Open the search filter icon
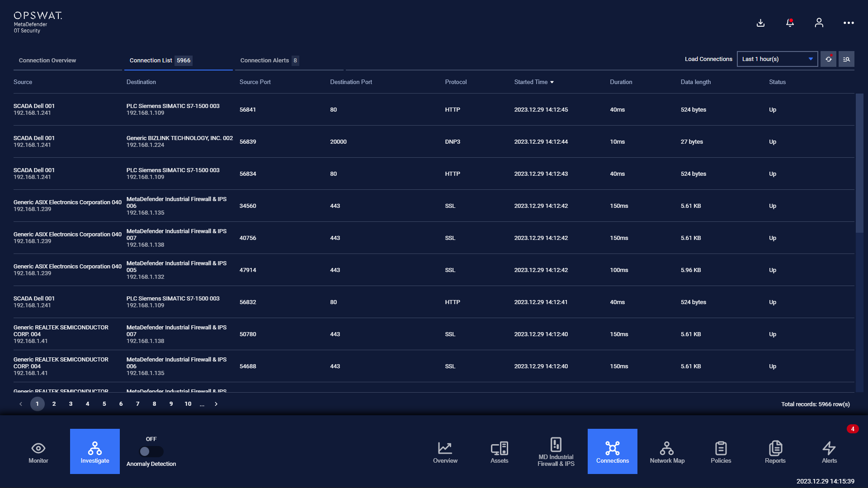The width and height of the screenshot is (868, 488). pos(846,59)
